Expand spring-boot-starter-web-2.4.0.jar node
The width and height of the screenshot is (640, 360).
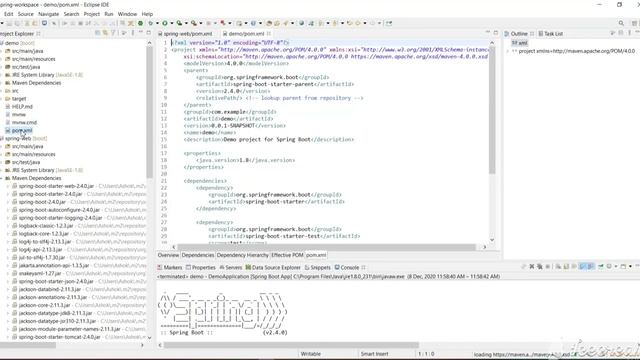tap(8, 186)
